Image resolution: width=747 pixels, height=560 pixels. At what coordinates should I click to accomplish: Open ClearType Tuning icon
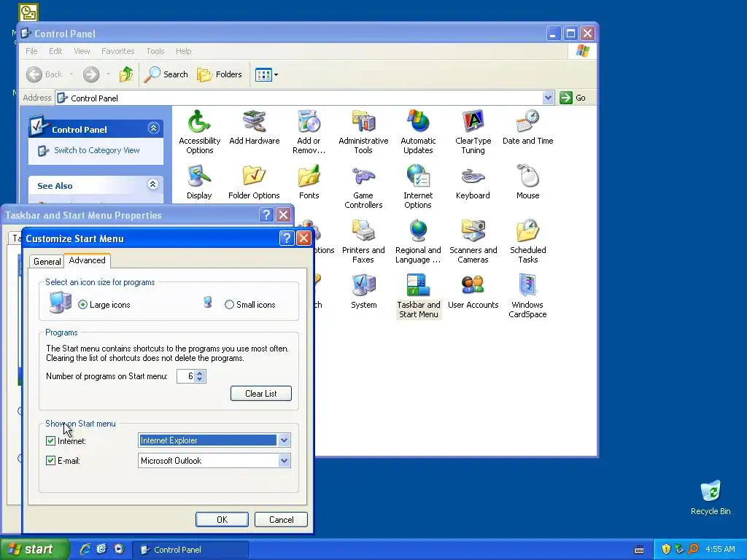(473, 132)
